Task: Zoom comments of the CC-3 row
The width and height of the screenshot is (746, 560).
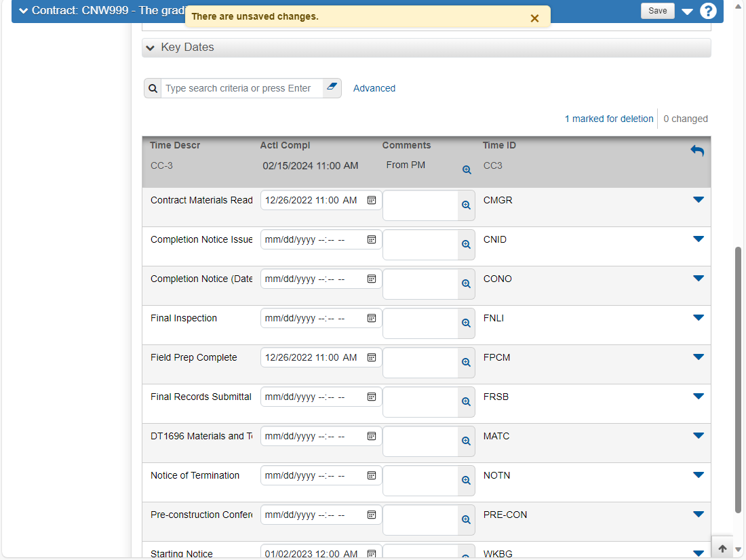Action: pyautogui.click(x=467, y=170)
